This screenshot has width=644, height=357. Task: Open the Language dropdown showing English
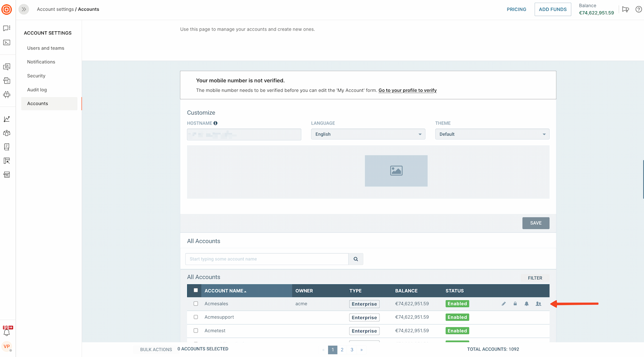(x=368, y=134)
